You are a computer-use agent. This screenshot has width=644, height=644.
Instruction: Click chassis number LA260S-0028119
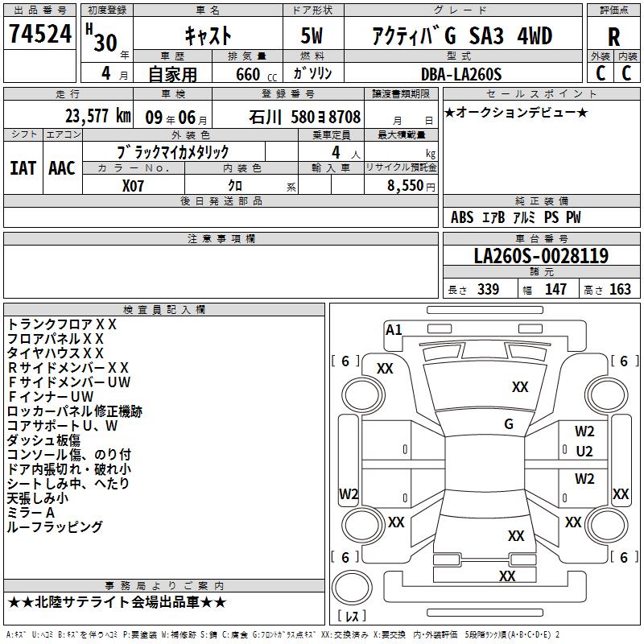coord(541,256)
